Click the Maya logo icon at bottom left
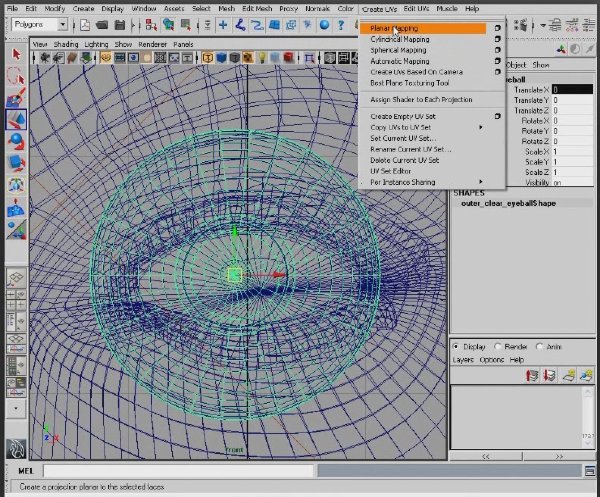 click(16, 449)
